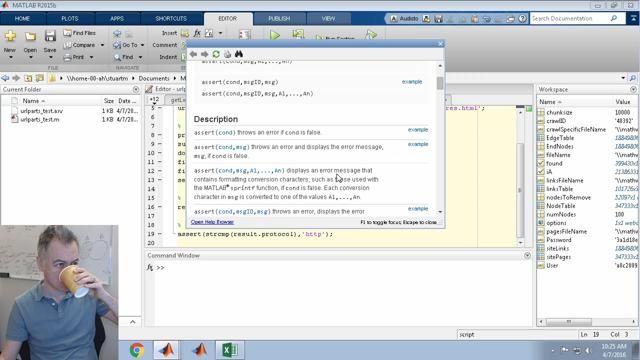Viewport: 640px width, 360px height.
Task: Click the second MATLAB taskbar icon
Action: [x=199, y=350]
